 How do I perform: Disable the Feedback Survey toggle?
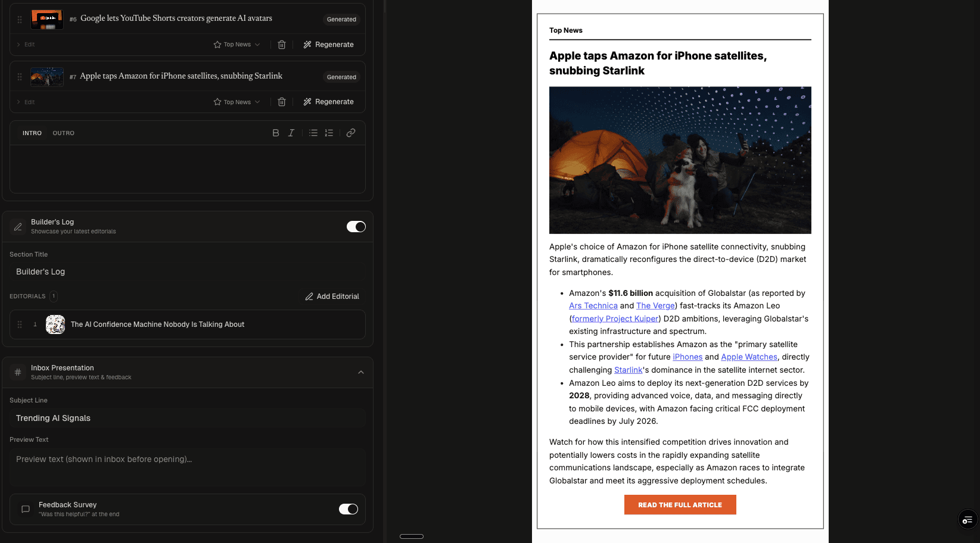pos(348,509)
